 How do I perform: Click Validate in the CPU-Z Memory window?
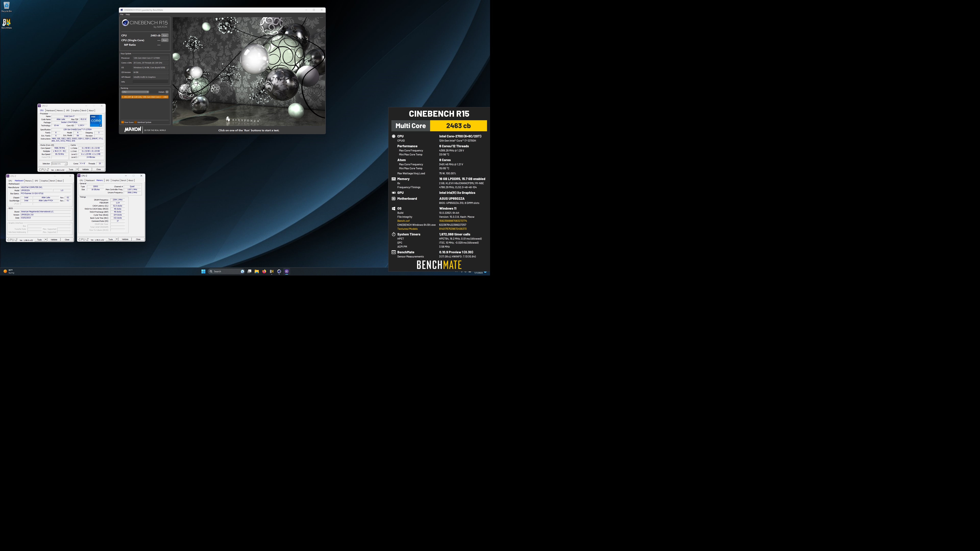pyautogui.click(x=125, y=239)
